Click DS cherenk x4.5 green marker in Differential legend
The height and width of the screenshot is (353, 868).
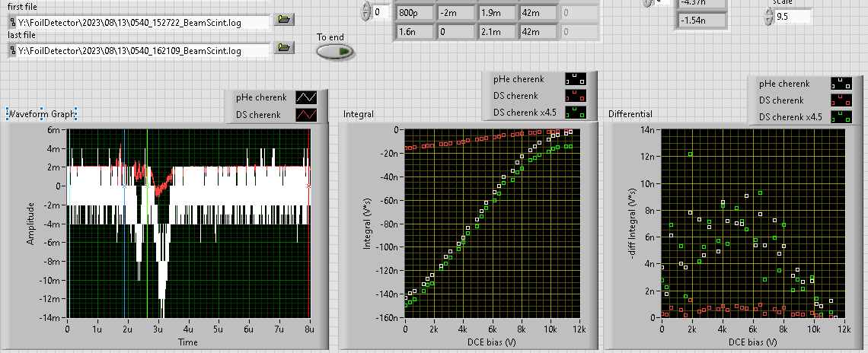coord(841,117)
